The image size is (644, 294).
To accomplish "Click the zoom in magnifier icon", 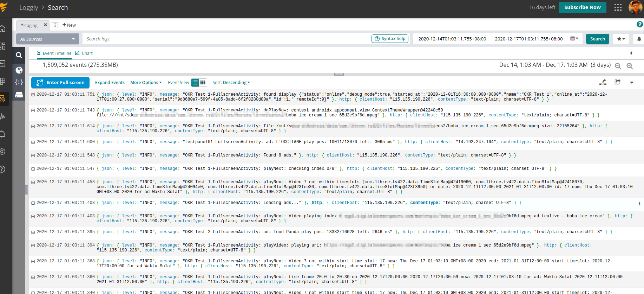I will (630, 66).
